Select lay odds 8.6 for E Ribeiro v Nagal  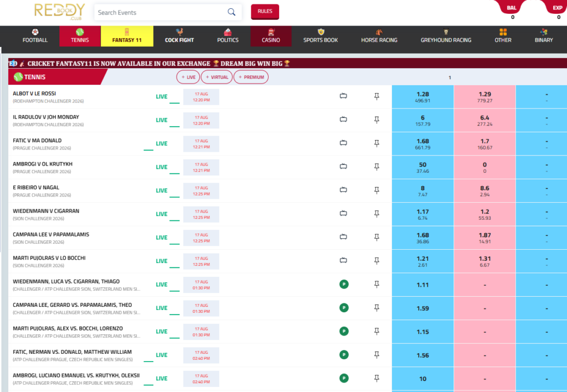[x=484, y=190]
